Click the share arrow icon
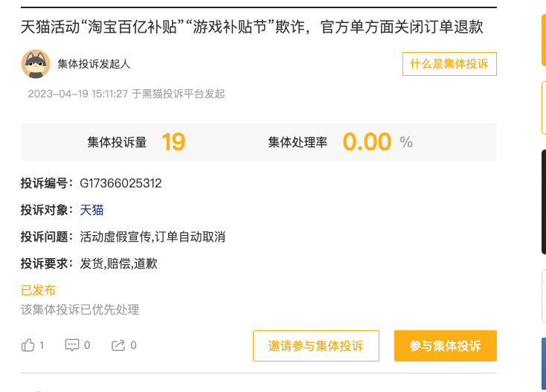The image size is (546, 392). [x=118, y=345]
